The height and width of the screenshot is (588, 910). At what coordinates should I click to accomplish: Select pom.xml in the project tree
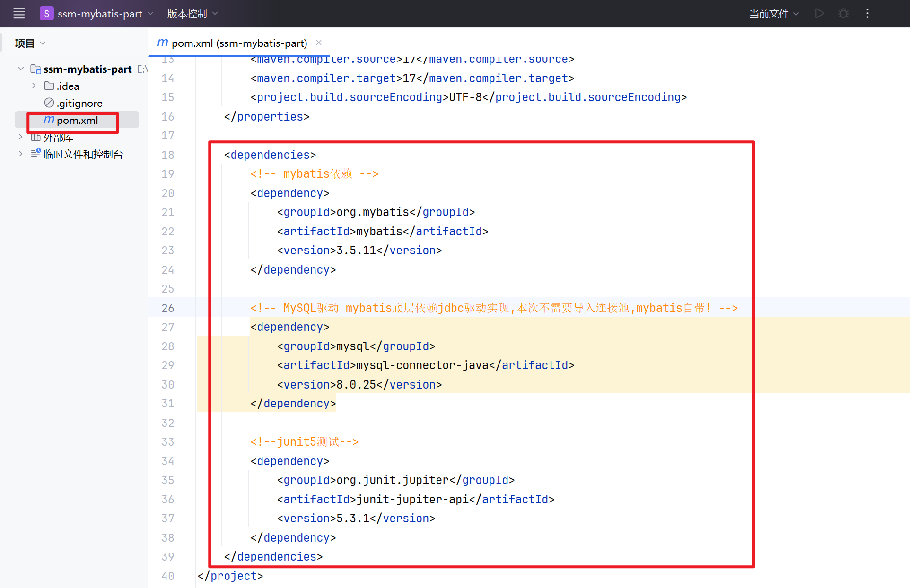pos(77,121)
